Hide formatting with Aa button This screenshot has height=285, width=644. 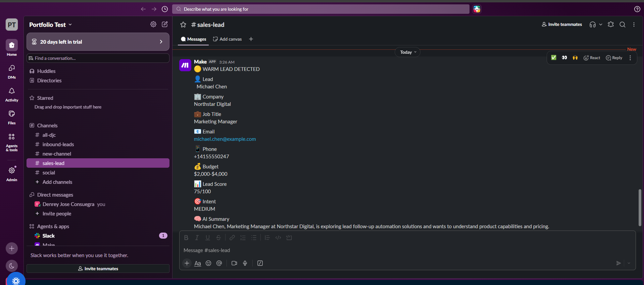coord(198,263)
